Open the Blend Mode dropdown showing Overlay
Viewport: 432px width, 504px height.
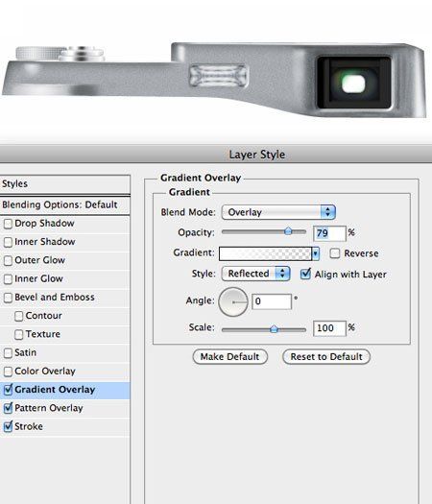point(278,212)
